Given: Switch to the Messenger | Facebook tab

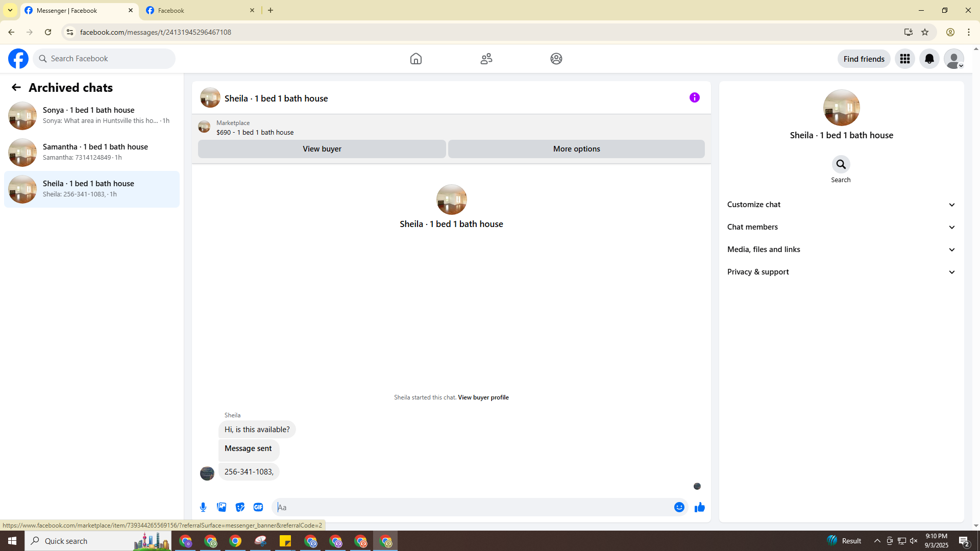Looking at the screenshot, I should point(79,10).
